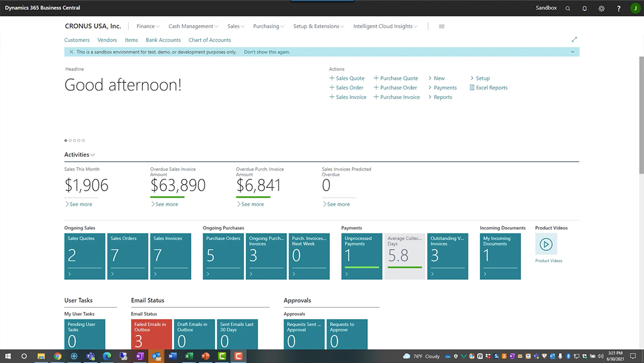Open the notifications bell

584,9
